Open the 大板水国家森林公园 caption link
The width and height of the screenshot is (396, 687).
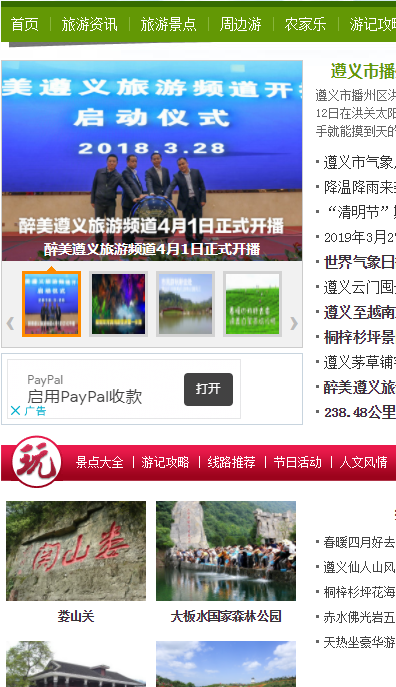(226, 616)
